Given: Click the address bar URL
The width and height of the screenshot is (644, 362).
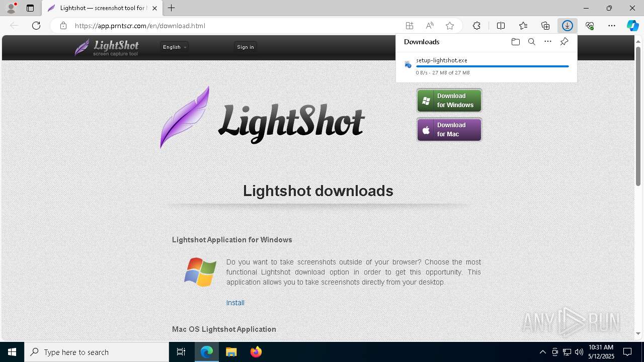Looking at the screenshot, I should pos(140,26).
